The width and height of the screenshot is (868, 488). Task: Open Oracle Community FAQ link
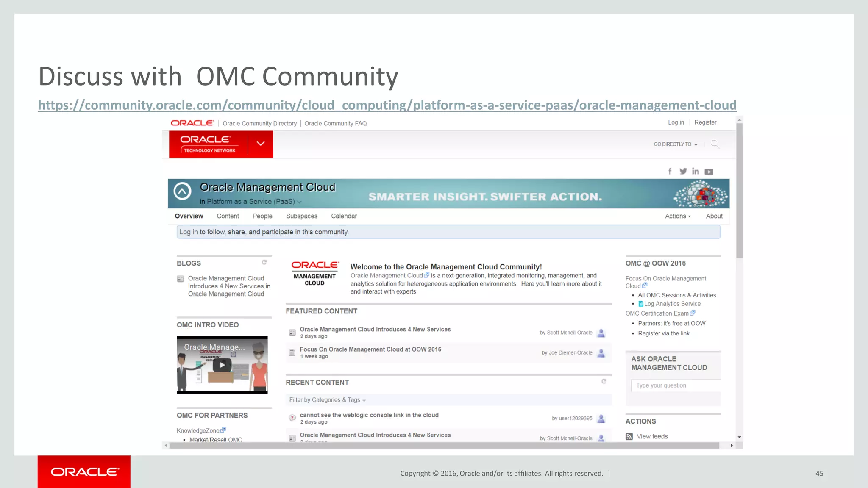point(335,123)
